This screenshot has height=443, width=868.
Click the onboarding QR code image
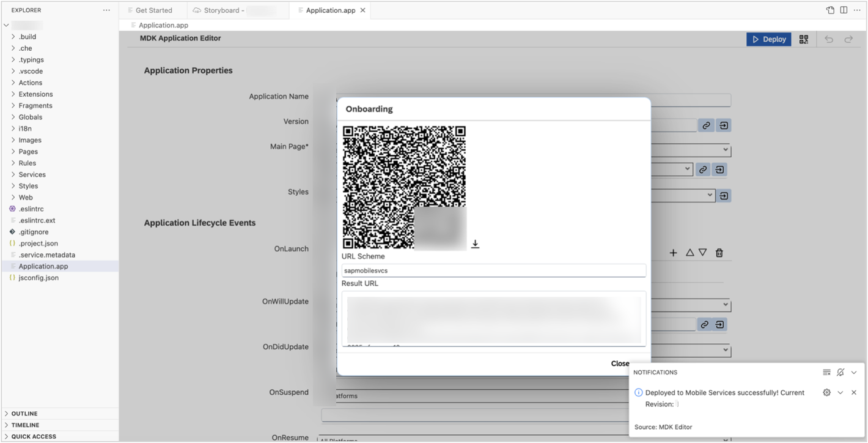(404, 187)
